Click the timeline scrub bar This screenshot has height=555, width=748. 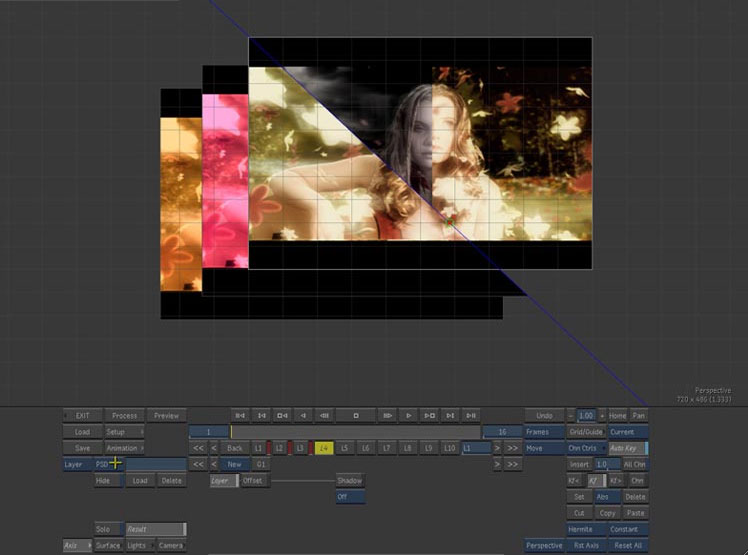point(355,432)
